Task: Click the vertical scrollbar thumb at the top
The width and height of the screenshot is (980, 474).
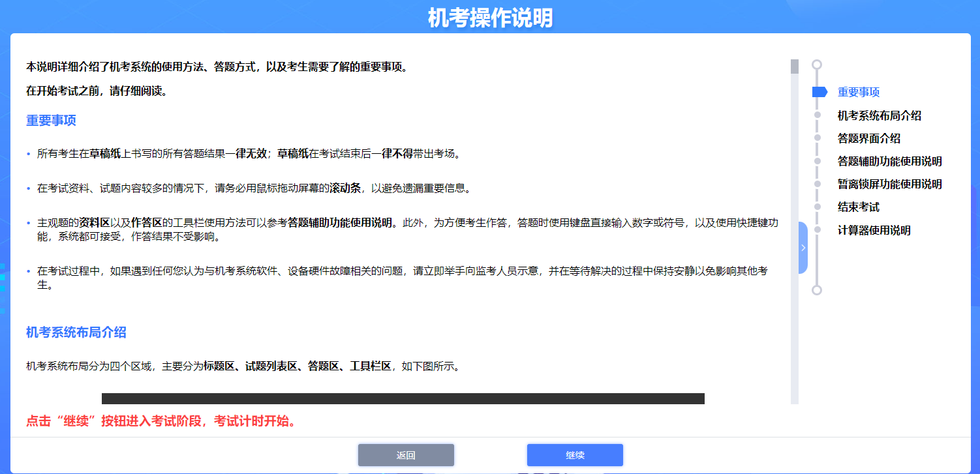Action: [794, 67]
